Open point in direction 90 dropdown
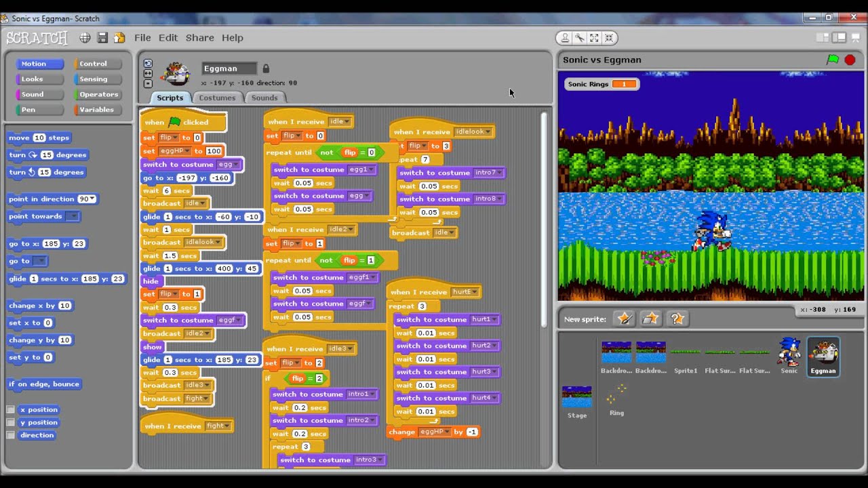 point(92,199)
